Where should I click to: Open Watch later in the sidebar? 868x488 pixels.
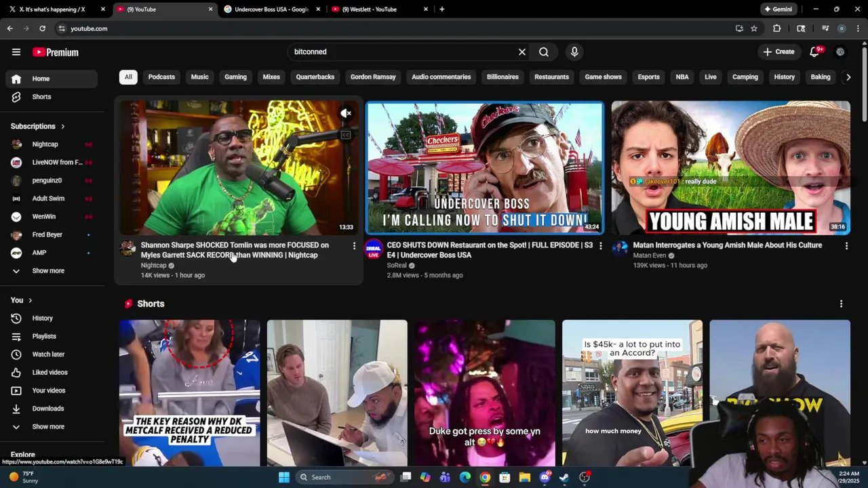(52, 354)
